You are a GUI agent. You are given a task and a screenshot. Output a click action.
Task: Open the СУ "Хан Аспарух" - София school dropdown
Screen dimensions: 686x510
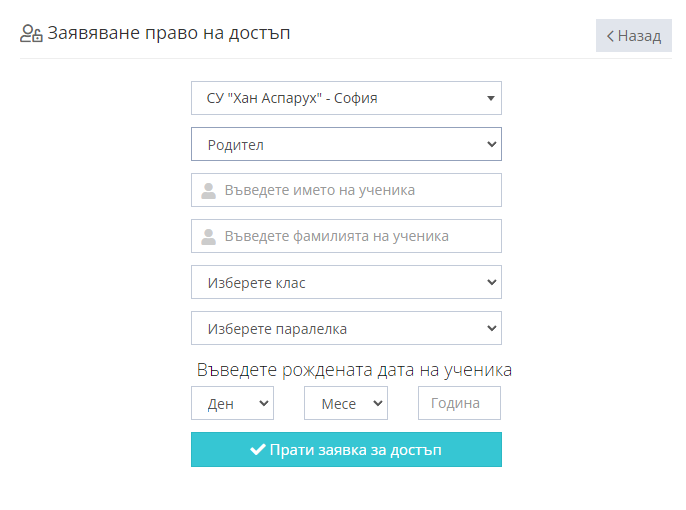click(x=346, y=98)
